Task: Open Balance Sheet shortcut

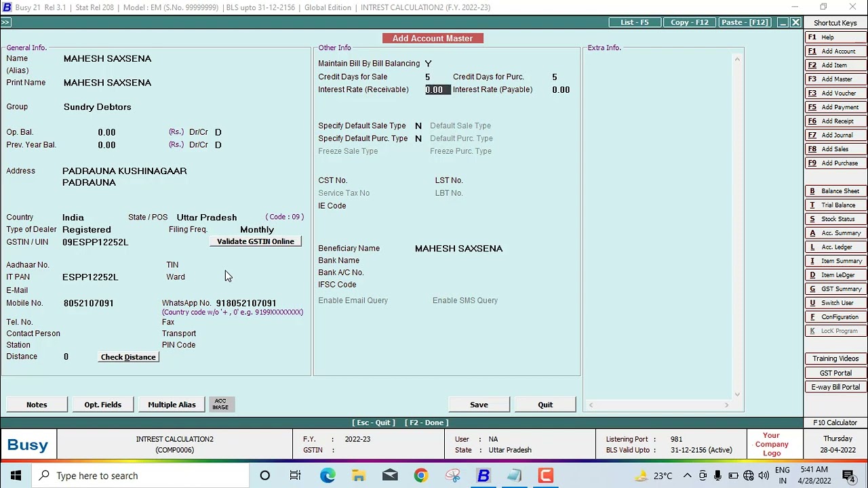Action: [x=835, y=191]
